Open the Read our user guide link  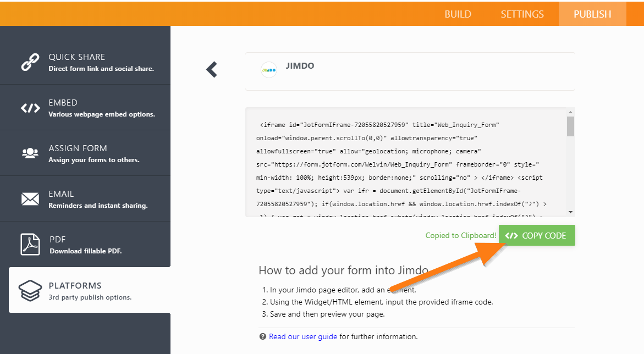click(303, 336)
